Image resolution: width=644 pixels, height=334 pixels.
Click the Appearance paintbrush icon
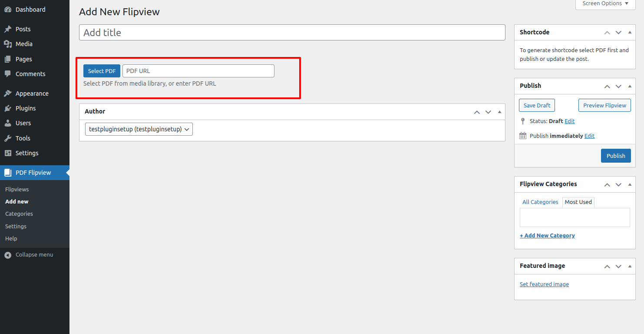point(8,94)
